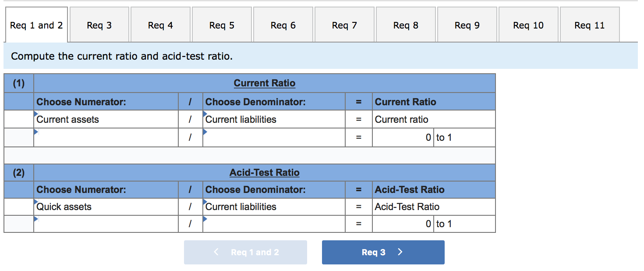Screen dimensions: 644x271
Task: Open Acid-Test Ratio's Current liabilities denominator dropdown
Action: pos(273,207)
